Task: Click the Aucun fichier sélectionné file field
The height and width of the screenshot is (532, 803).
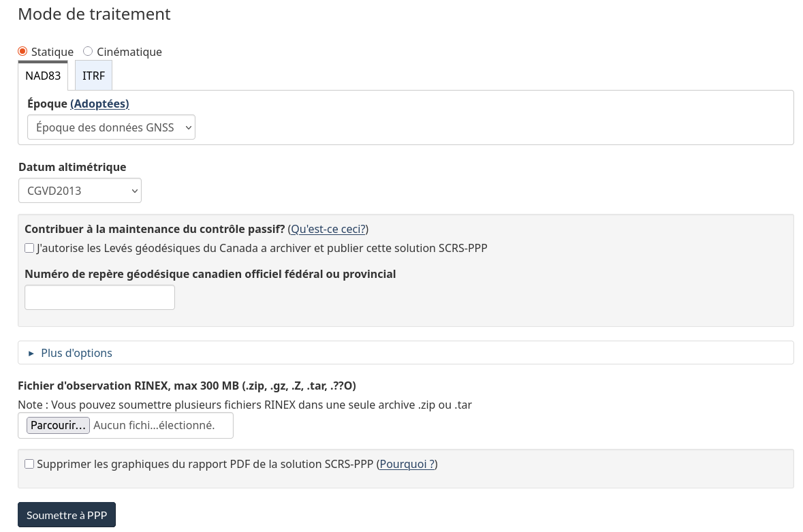Action: pos(125,426)
